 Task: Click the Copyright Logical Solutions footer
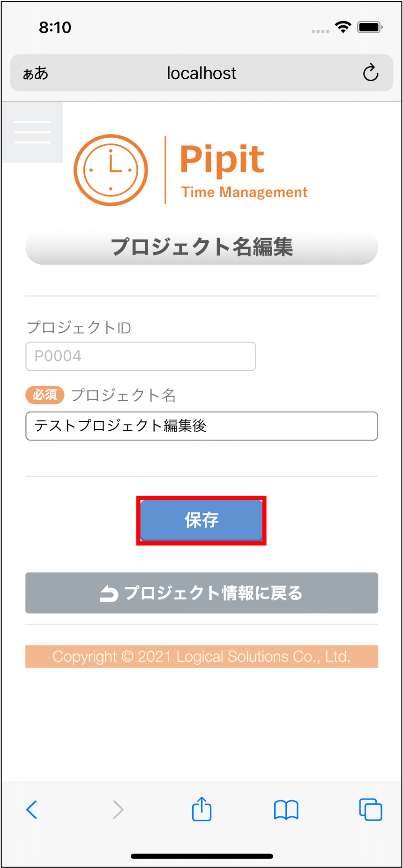pyautogui.click(x=201, y=657)
